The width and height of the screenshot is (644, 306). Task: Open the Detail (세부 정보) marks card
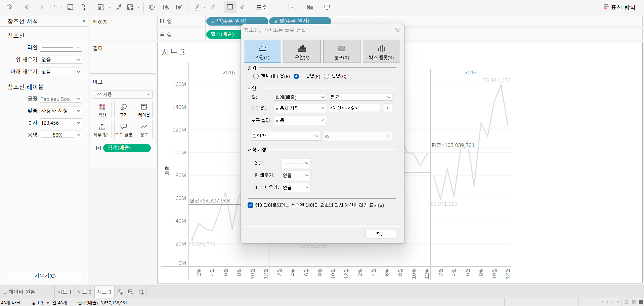point(102,129)
